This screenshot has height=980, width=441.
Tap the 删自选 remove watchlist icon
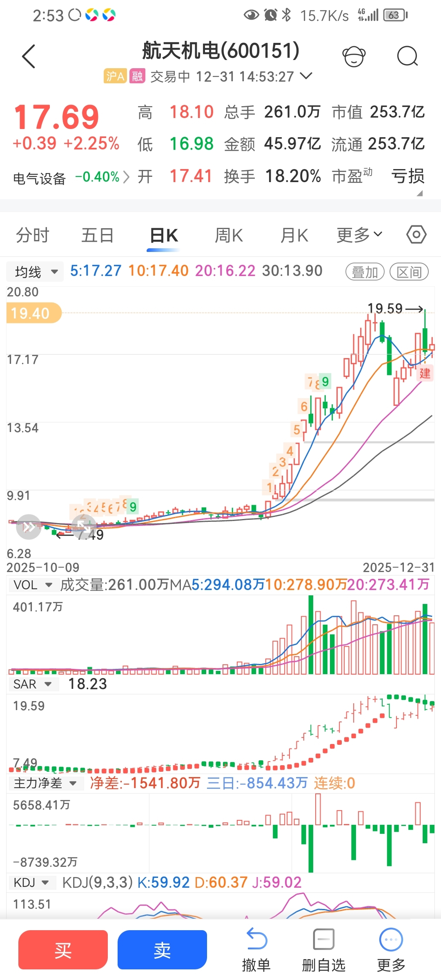(324, 940)
